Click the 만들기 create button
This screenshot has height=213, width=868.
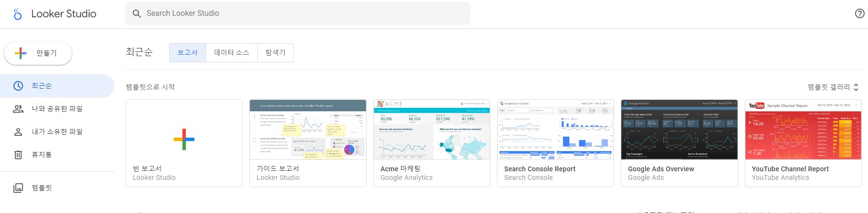click(38, 53)
